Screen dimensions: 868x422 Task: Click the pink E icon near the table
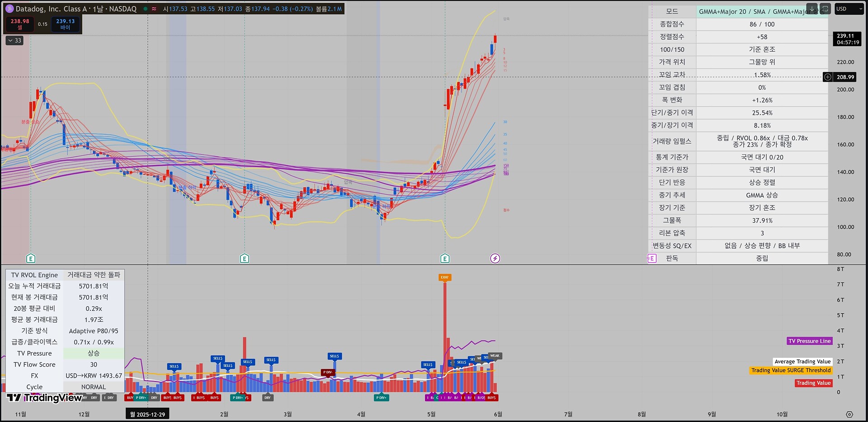click(652, 258)
